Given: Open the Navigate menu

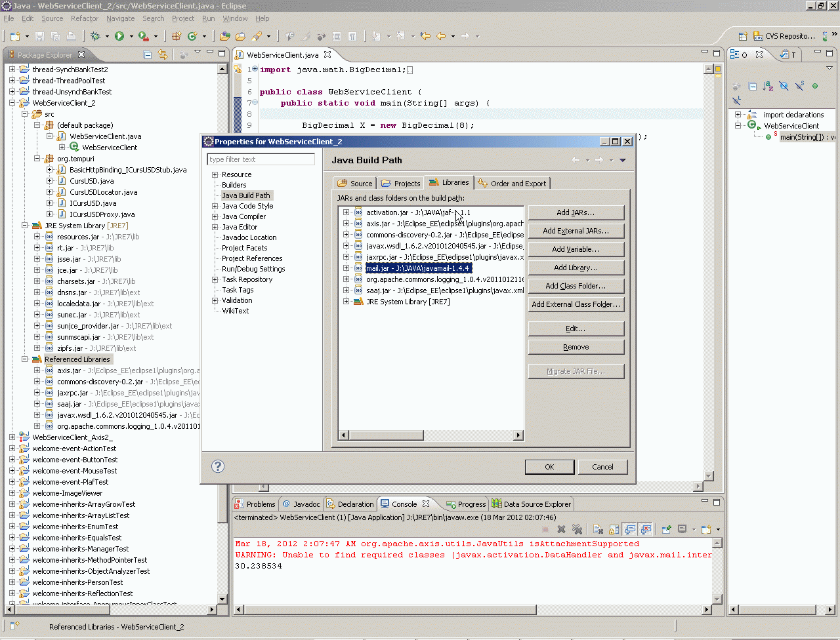Looking at the screenshot, I should [x=121, y=18].
